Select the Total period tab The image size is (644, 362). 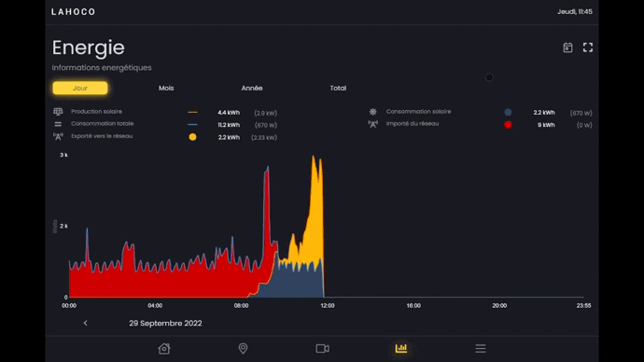338,89
